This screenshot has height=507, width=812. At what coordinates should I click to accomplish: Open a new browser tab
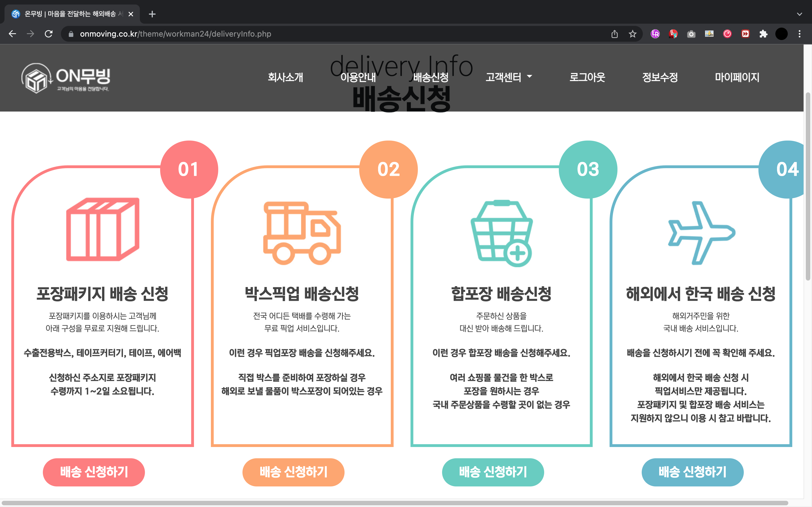coord(152,14)
